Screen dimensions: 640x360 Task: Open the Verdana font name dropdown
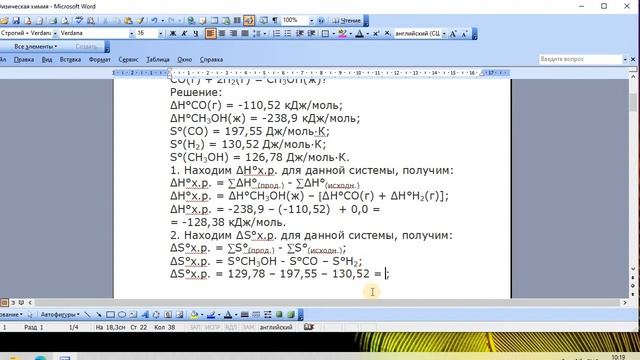pos(131,33)
